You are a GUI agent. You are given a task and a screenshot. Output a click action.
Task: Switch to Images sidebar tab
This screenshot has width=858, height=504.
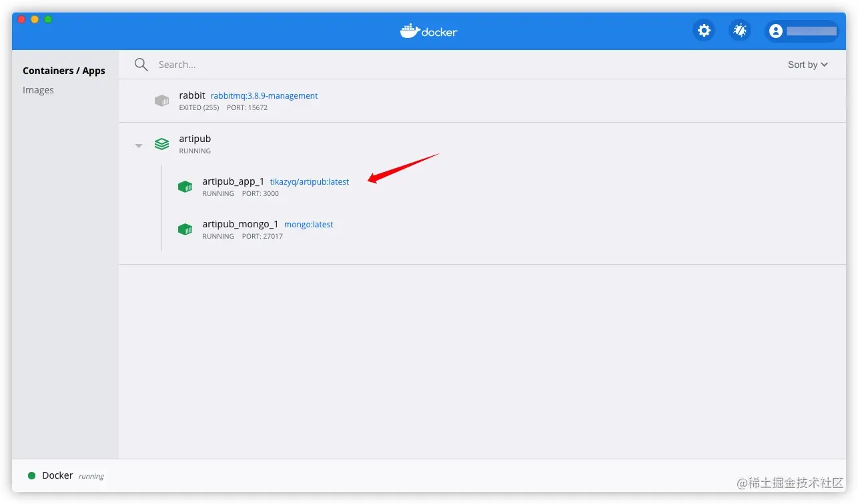pyautogui.click(x=38, y=90)
